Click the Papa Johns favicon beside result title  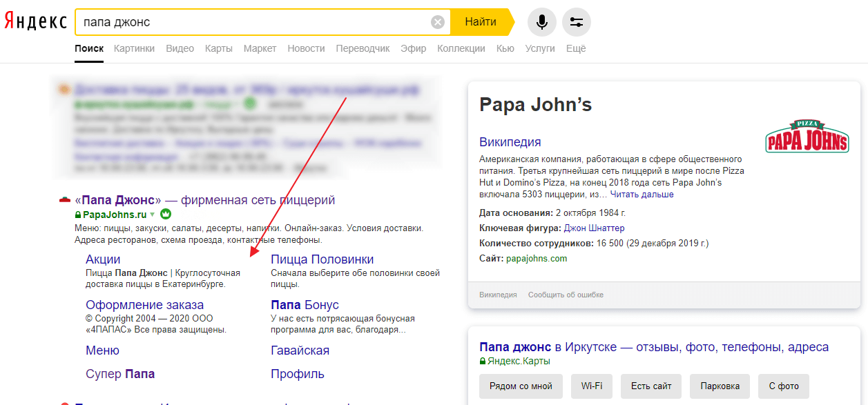(x=65, y=200)
